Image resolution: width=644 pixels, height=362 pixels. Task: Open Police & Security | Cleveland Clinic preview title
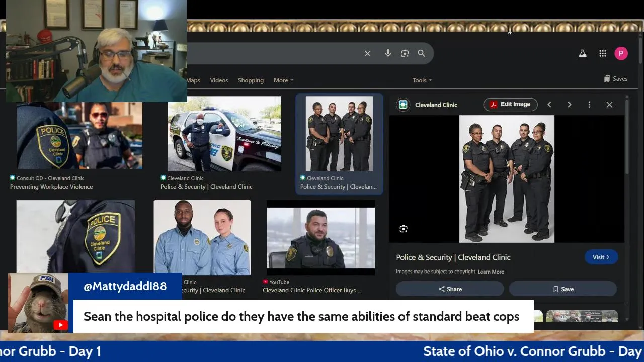click(453, 257)
